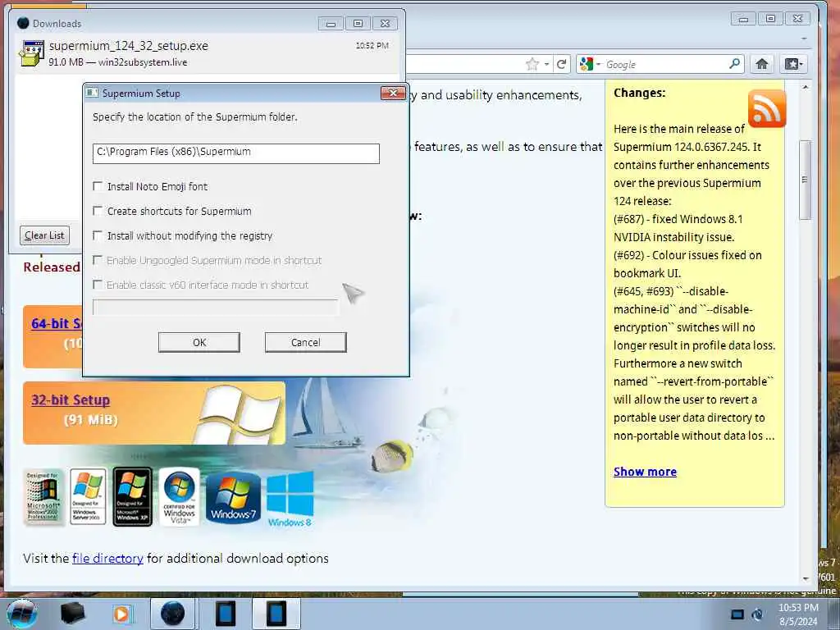840x630 pixels.
Task: Click the disabled shortcut options text field
Action: click(x=216, y=308)
